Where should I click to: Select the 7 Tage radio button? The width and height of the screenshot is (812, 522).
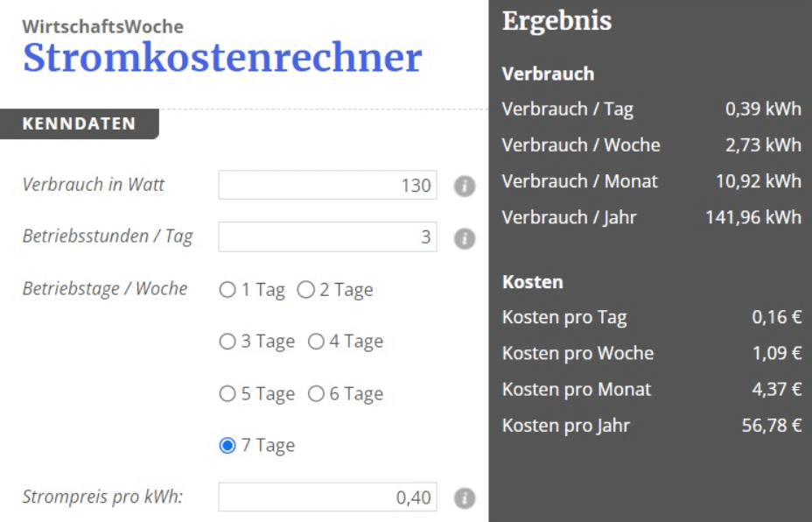pyautogui.click(x=227, y=445)
